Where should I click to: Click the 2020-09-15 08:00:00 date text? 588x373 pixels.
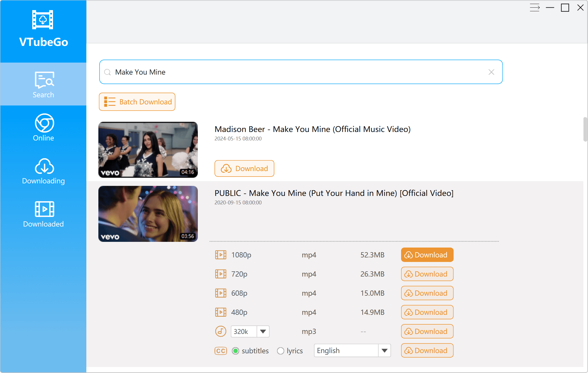pos(238,202)
